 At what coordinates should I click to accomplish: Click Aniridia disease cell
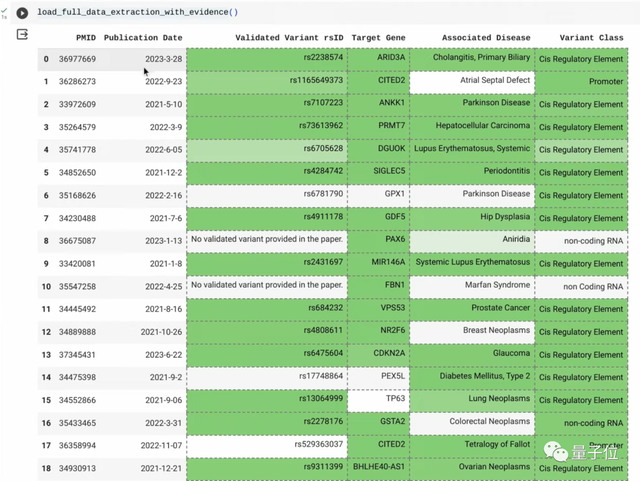(472, 241)
